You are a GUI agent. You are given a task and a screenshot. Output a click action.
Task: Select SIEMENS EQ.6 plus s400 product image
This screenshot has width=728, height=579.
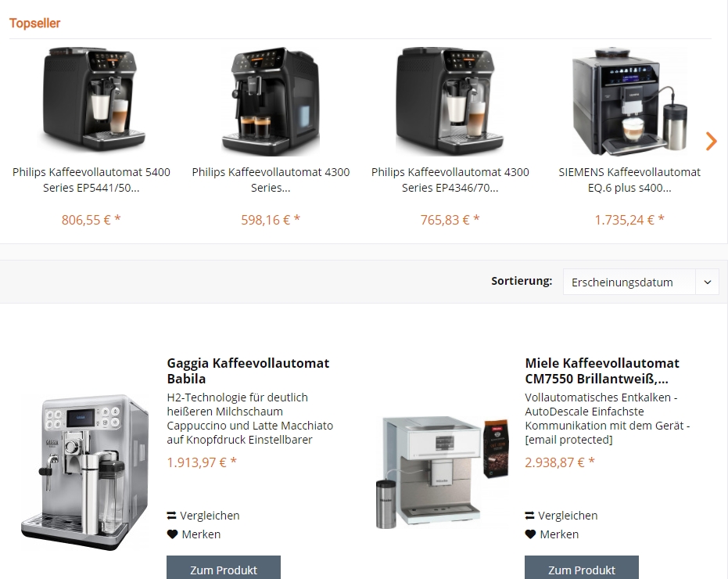[629, 101]
